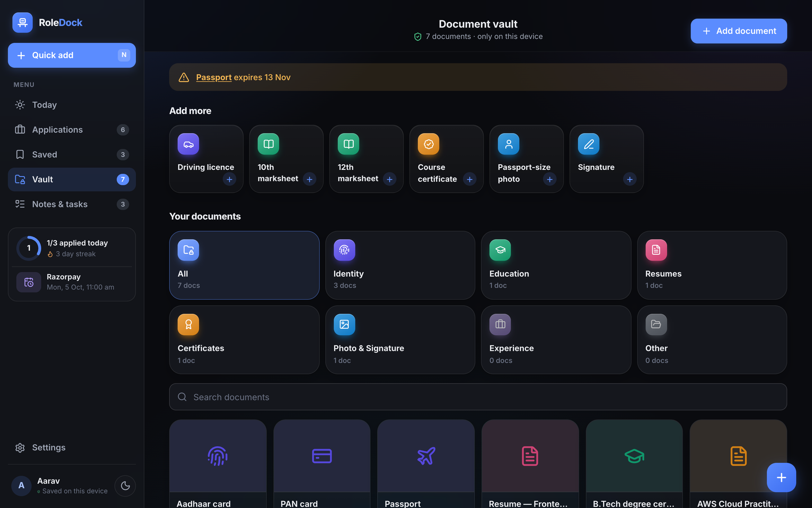Go to Applications in the sidebar
The height and width of the screenshot is (508, 812).
72,130
